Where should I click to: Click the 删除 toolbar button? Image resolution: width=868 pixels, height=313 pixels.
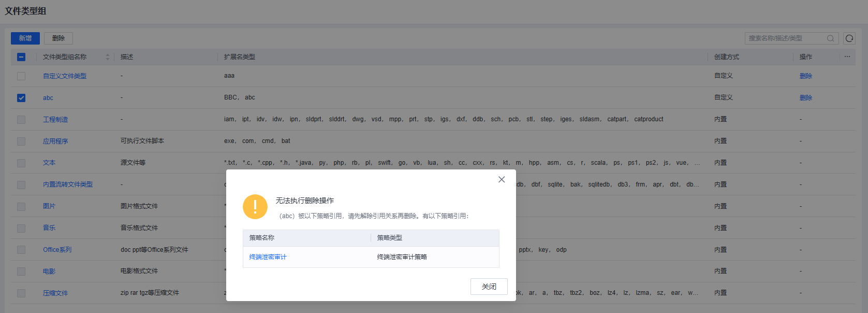58,38
